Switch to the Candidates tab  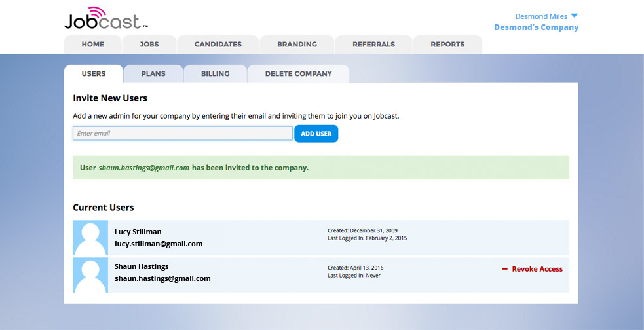click(x=218, y=45)
